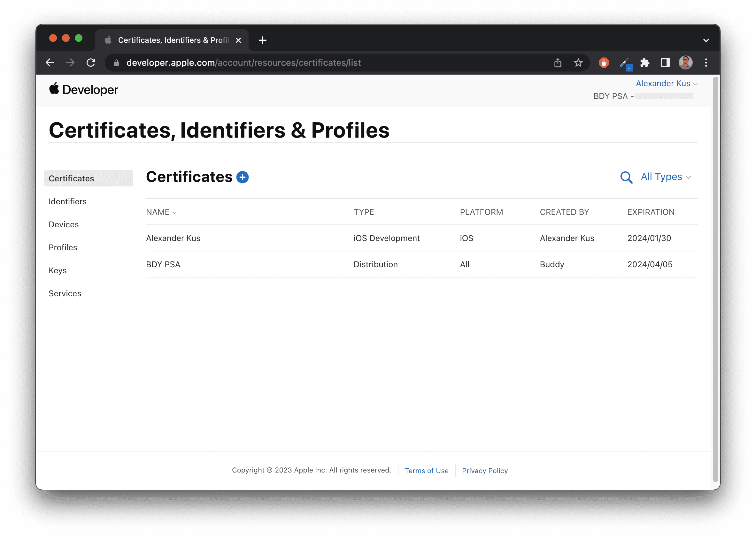Click the back navigation arrow icon
The height and width of the screenshot is (537, 756).
point(50,63)
